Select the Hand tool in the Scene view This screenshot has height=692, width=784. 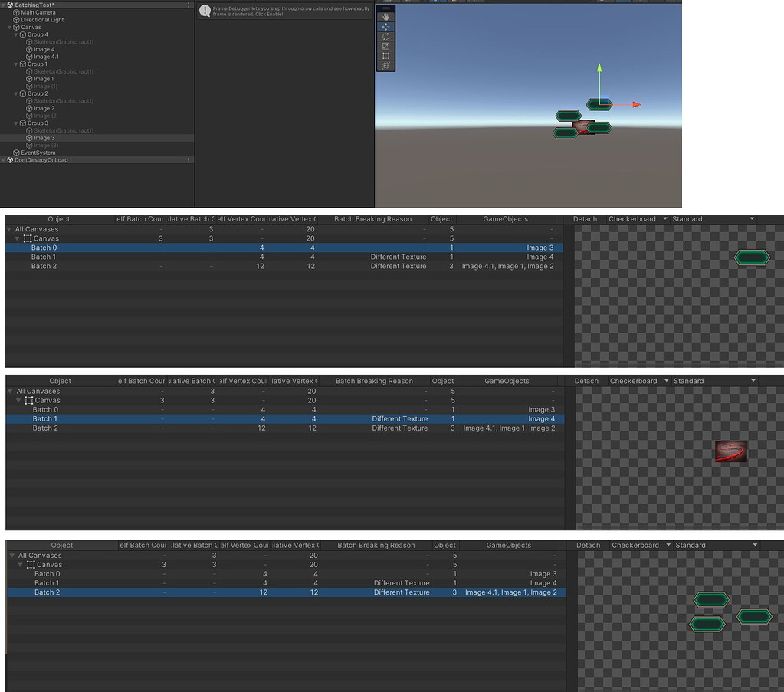(385, 15)
